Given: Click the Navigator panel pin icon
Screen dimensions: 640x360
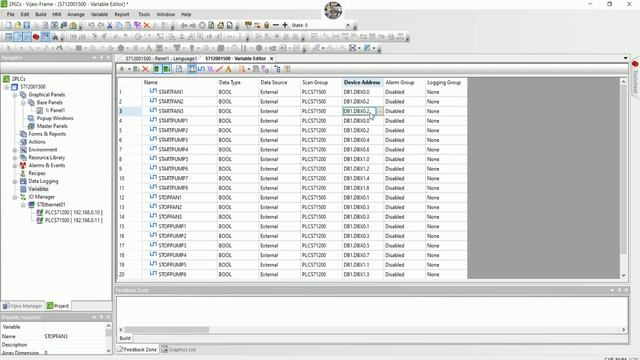Looking at the screenshot, I should click(x=101, y=58).
